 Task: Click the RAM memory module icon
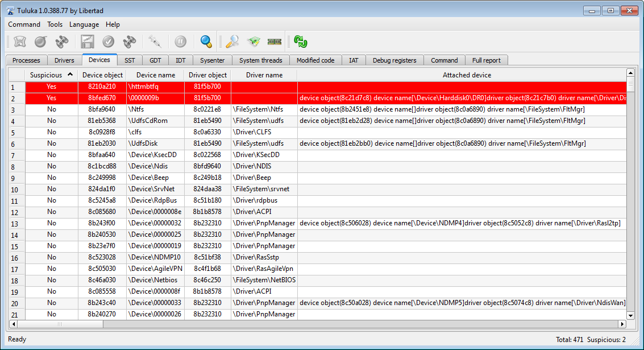[x=275, y=42]
